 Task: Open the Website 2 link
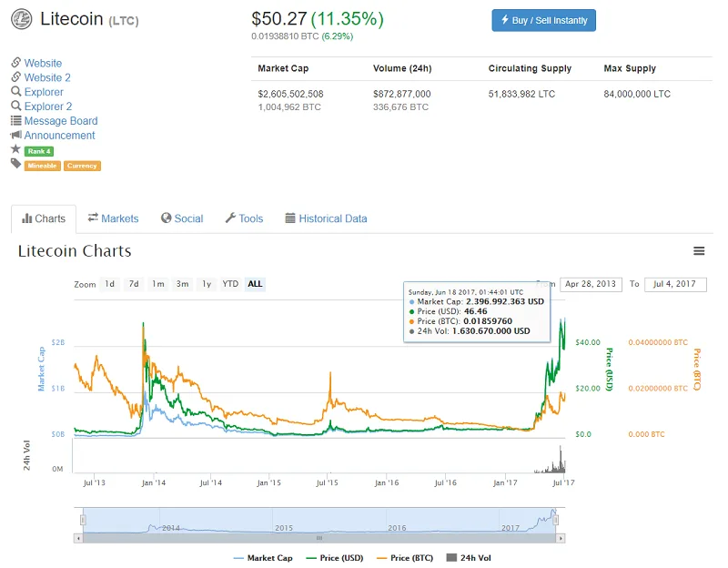(47, 77)
